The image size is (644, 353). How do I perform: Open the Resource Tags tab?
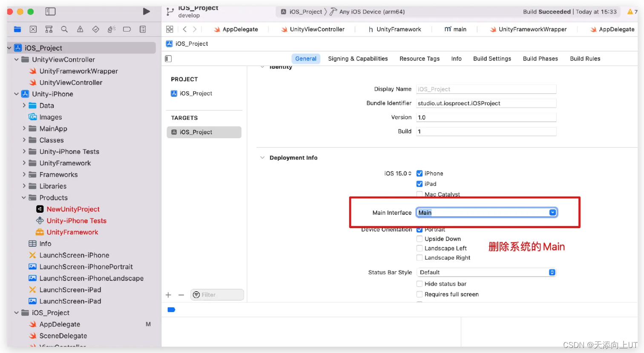tap(419, 58)
